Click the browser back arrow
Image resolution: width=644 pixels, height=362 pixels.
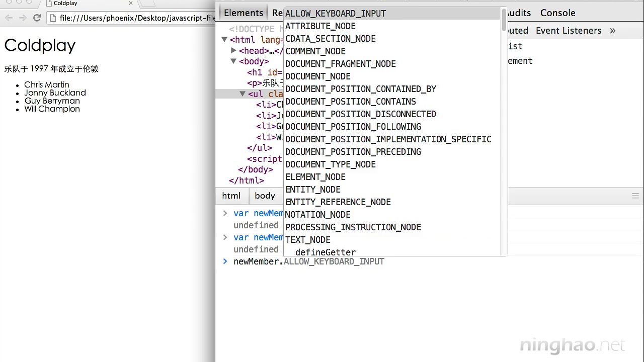[x=9, y=18]
